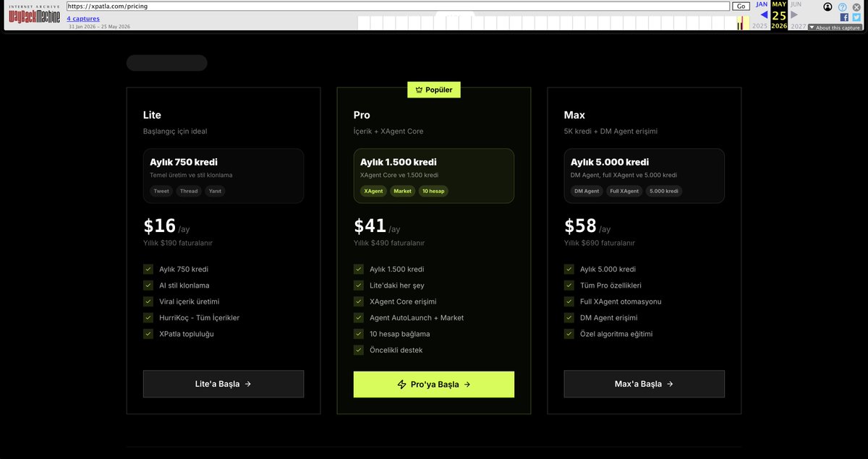Click checkmark beside HurriKoç - Tüm İçerikler
Viewport: 868px width, 459px height.
click(x=148, y=317)
